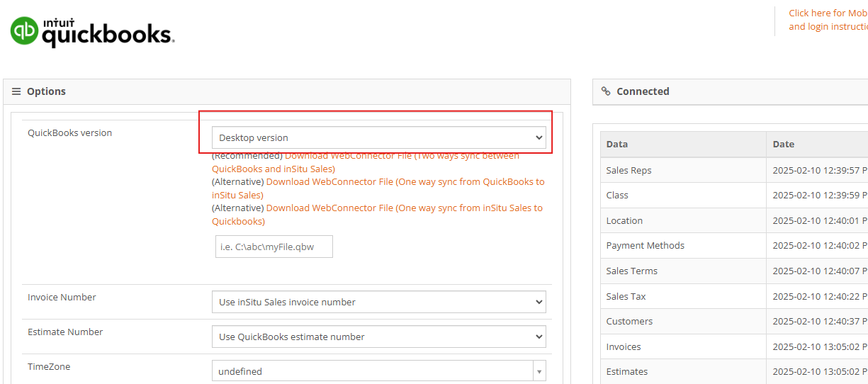Viewport: 868px width, 384px height.
Task: Click the Intuit QuickBooks logo
Action: pos(92,33)
